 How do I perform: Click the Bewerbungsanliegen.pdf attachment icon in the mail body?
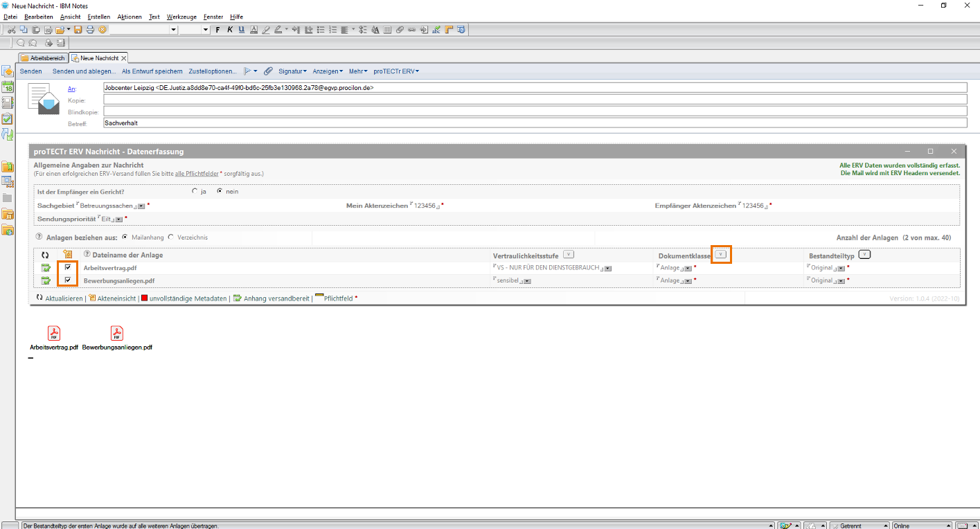(117, 334)
